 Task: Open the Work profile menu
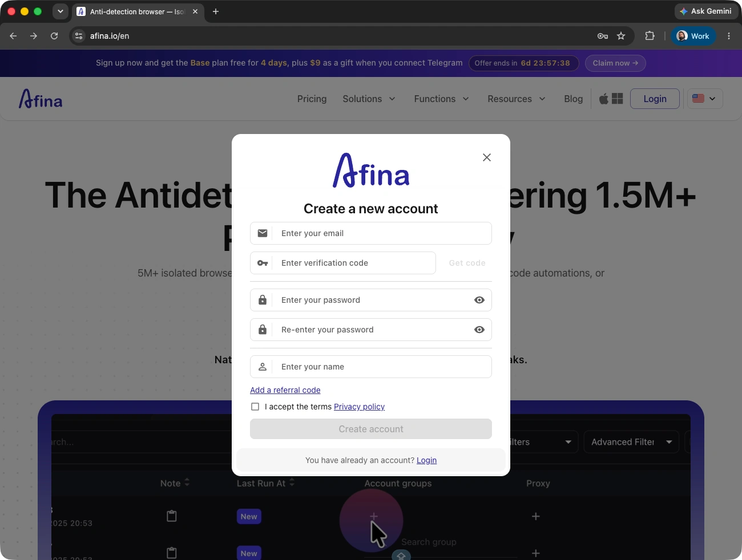693,36
